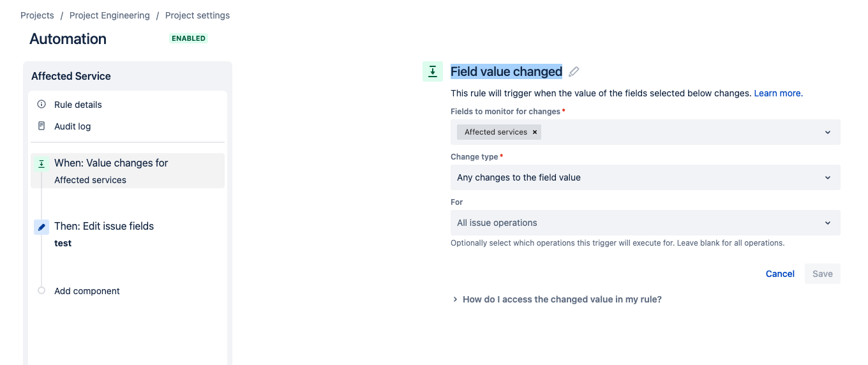Image resolution: width=868 pixels, height=365 pixels.
Task: Click the Cancel button
Action: point(780,274)
